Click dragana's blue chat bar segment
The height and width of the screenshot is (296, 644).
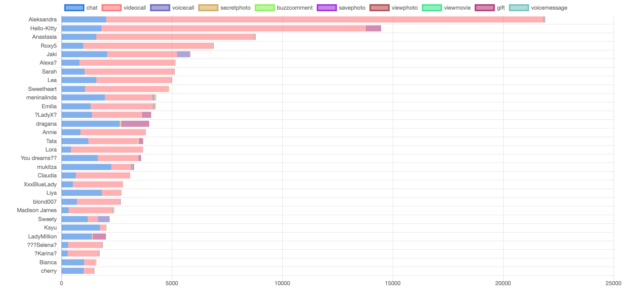click(x=91, y=124)
